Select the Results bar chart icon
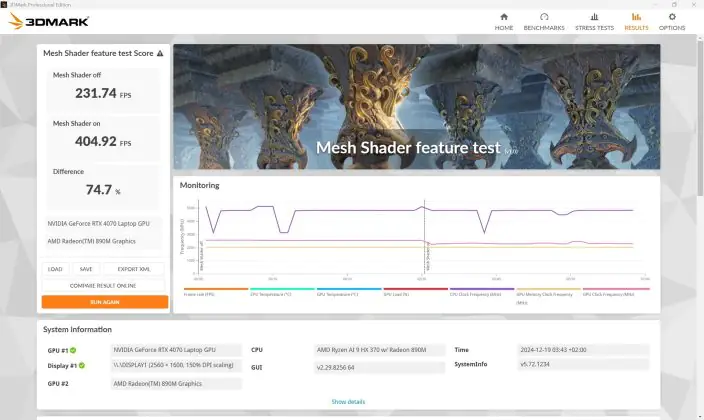704x420 pixels. 636,17
